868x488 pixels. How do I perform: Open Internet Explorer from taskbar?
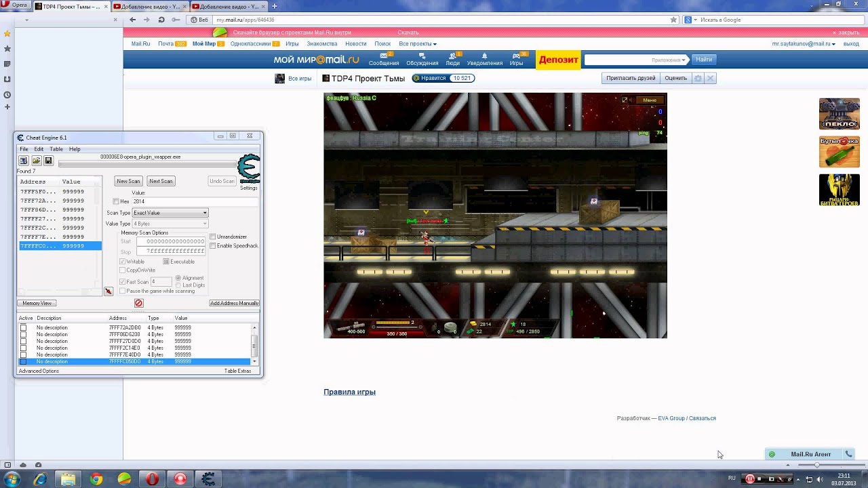click(40, 479)
